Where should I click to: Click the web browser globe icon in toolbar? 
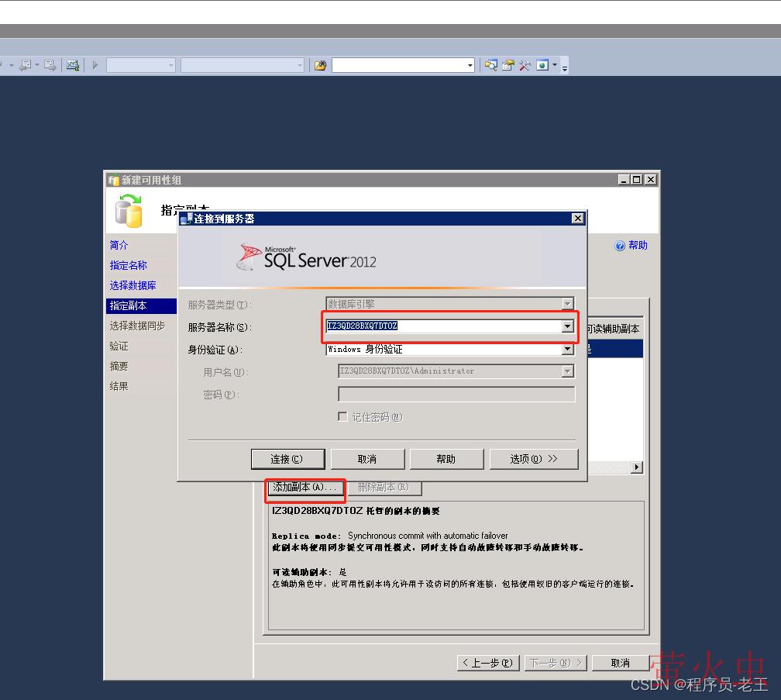pyautogui.click(x=543, y=66)
